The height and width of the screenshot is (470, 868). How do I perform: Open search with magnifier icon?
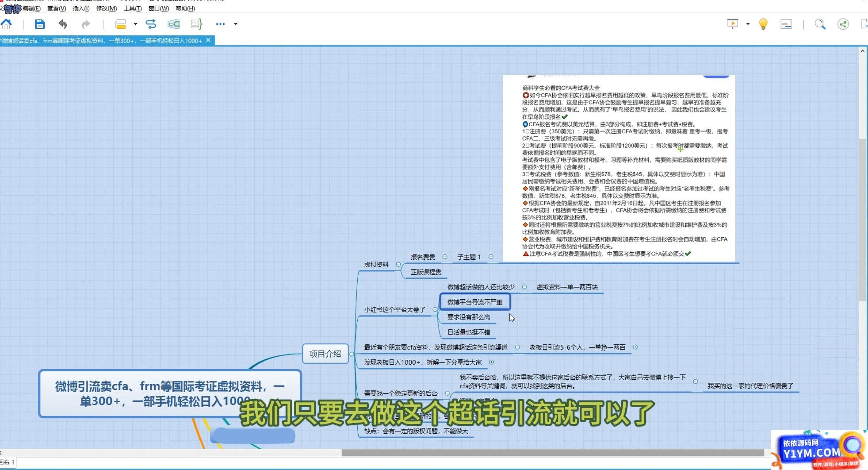point(820,24)
